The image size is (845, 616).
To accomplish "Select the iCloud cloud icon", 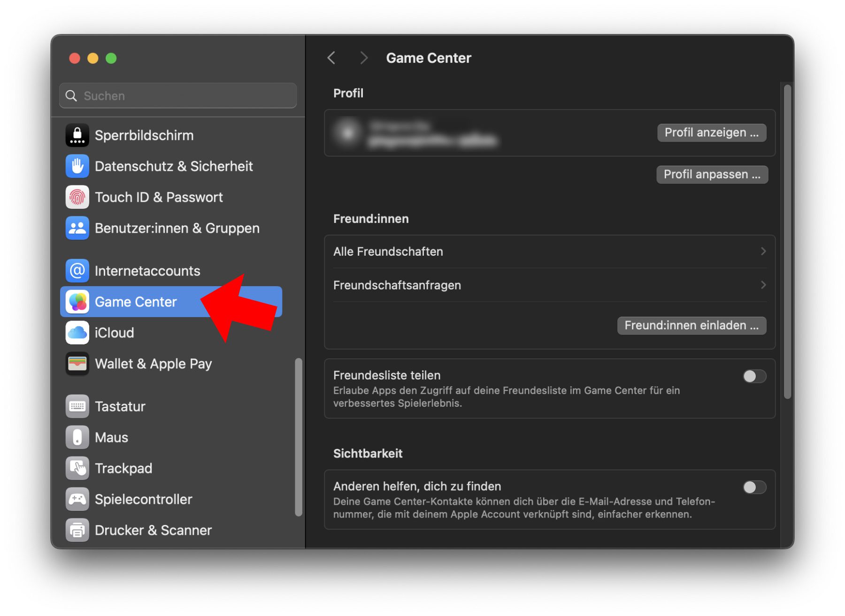I will (x=77, y=333).
